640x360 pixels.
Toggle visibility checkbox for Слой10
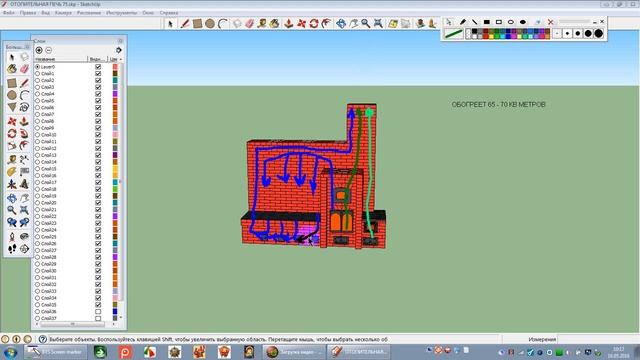[98, 135]
